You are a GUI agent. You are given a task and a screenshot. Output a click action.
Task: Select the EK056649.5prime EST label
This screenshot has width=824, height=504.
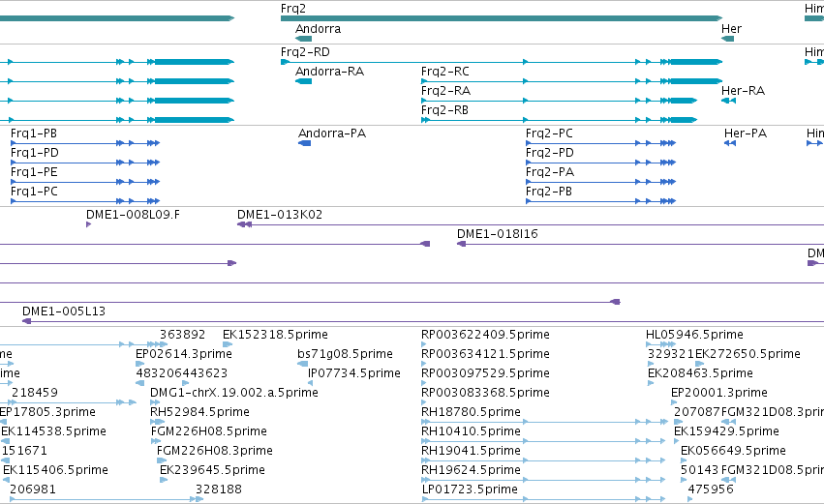(733, 451)
